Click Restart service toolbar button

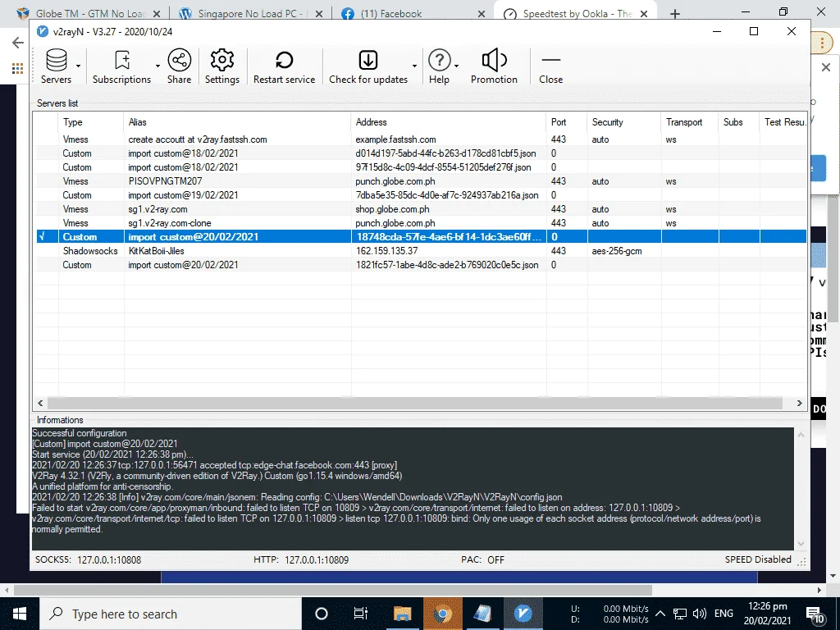click(x=284, y=66)
